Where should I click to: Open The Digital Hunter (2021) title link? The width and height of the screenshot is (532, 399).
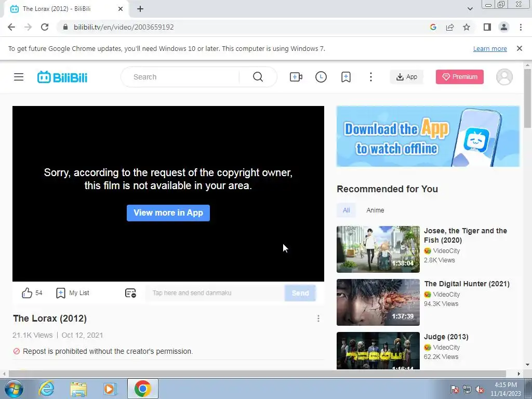[x=467, y=284]
